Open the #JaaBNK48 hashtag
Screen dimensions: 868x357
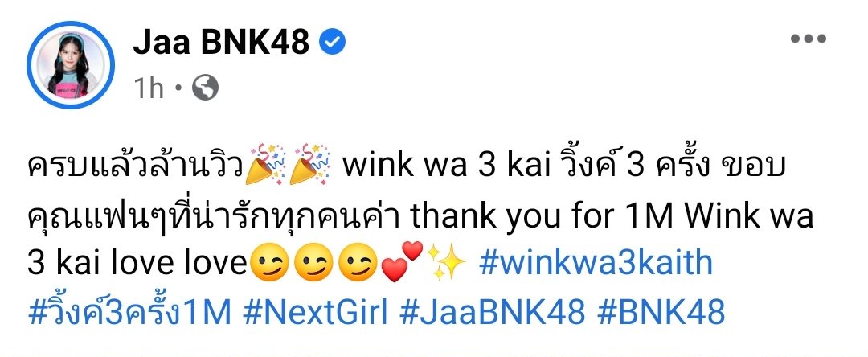click(x=492, y=312)
